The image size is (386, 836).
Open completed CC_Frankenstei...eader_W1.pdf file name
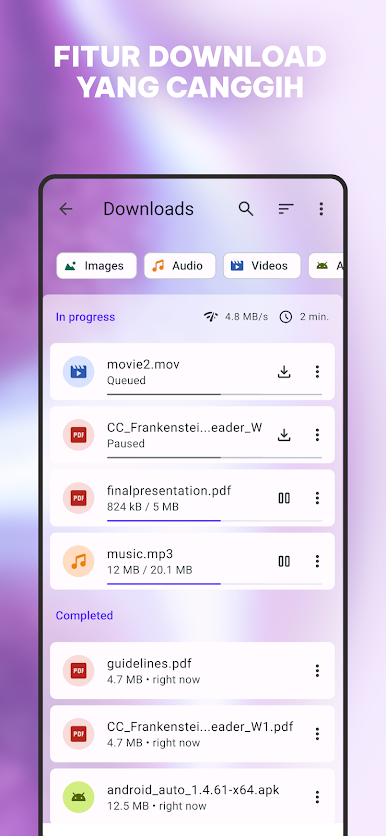click(200, 727)
